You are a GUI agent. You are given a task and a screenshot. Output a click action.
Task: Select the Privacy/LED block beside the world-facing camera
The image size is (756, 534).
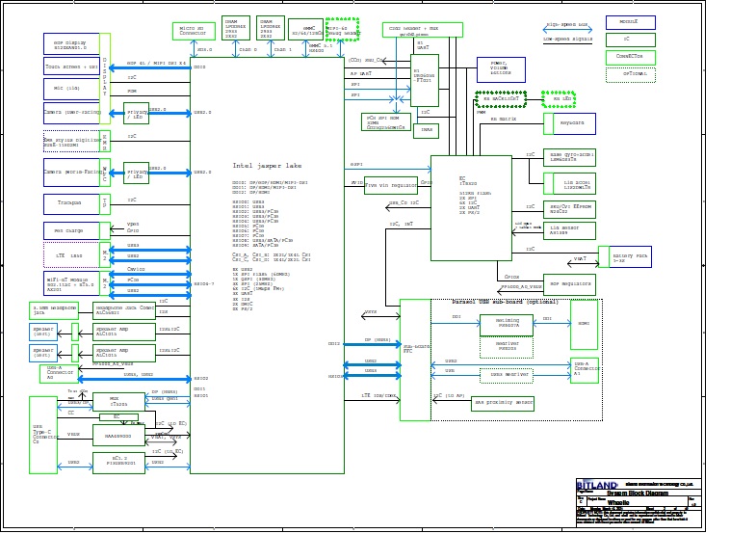coord(136,174)
